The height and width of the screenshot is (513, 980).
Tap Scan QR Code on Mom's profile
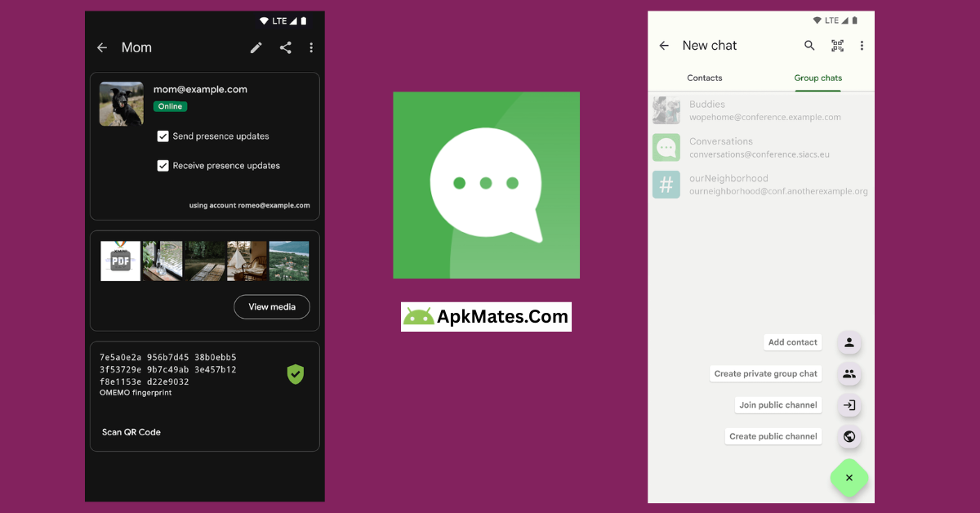(131, 431)
